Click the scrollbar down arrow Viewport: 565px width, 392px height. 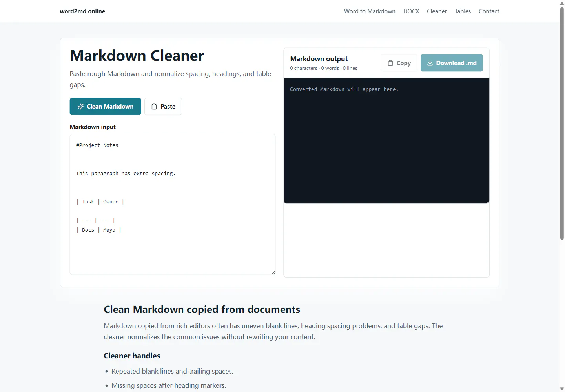pyautogui.click(x=562, y=389)
